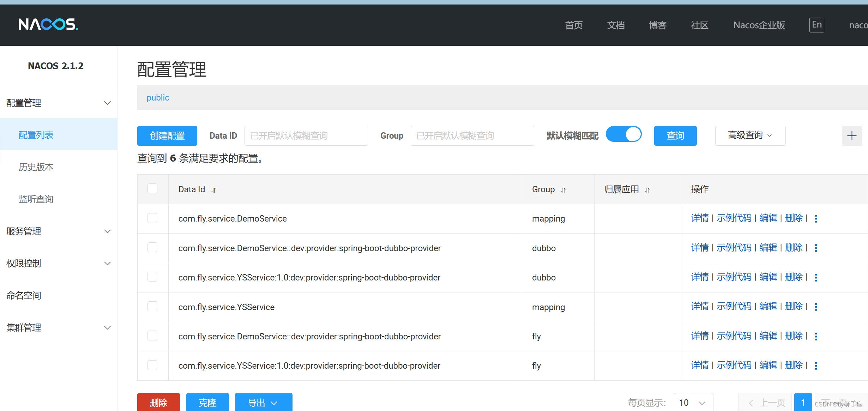Click the 上一页 pagination button
The image size is (868, 411).
point(766,402)
